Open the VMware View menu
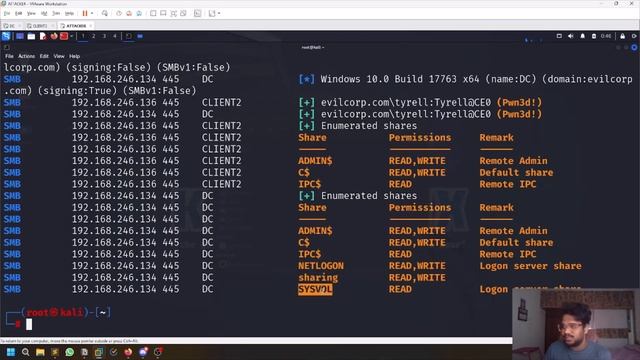 31,13
